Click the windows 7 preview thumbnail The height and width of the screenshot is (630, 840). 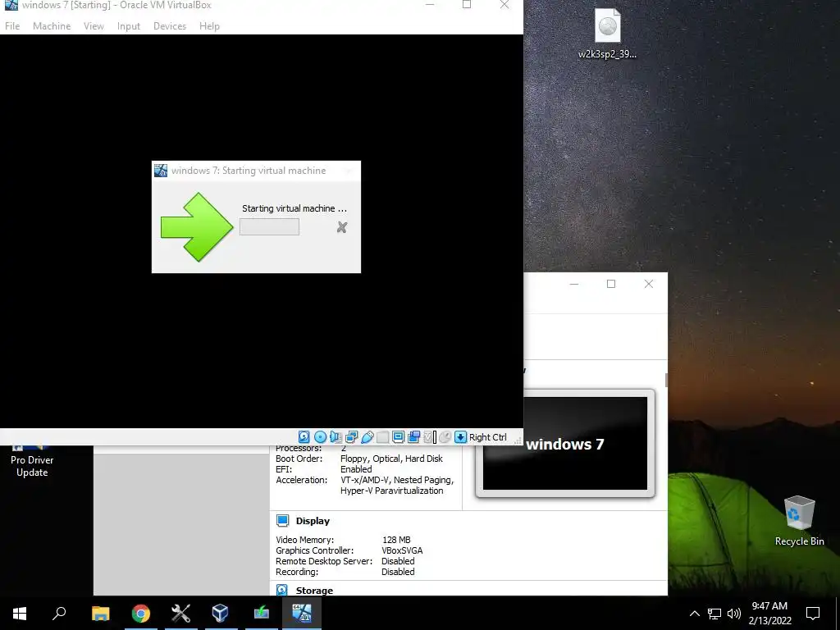(x=564, y=443)
